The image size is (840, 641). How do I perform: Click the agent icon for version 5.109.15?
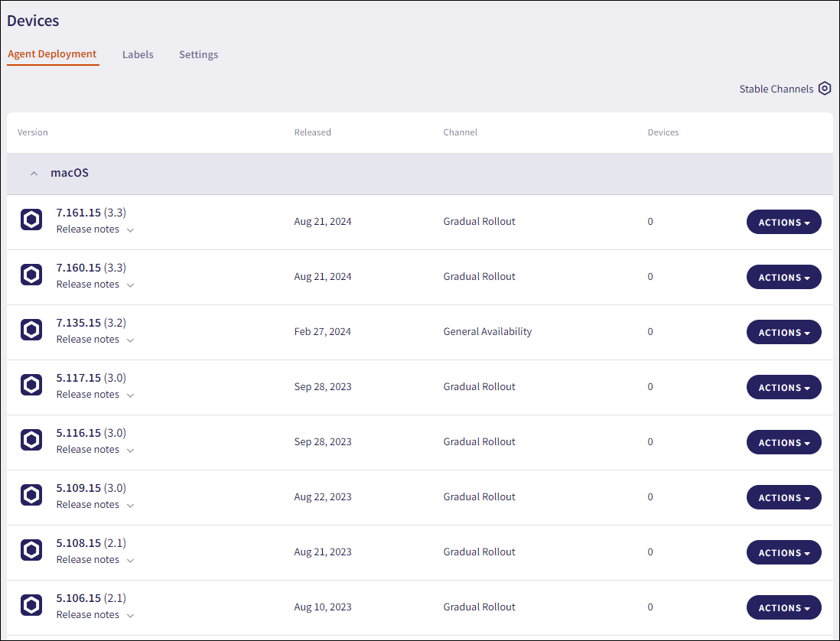click(x=31, y=496)
